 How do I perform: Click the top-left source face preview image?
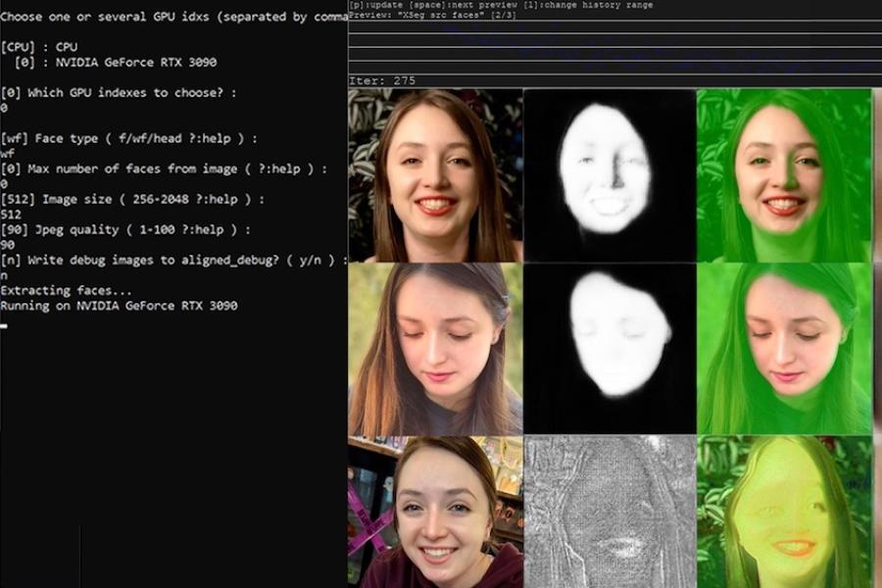click(433, 176)
